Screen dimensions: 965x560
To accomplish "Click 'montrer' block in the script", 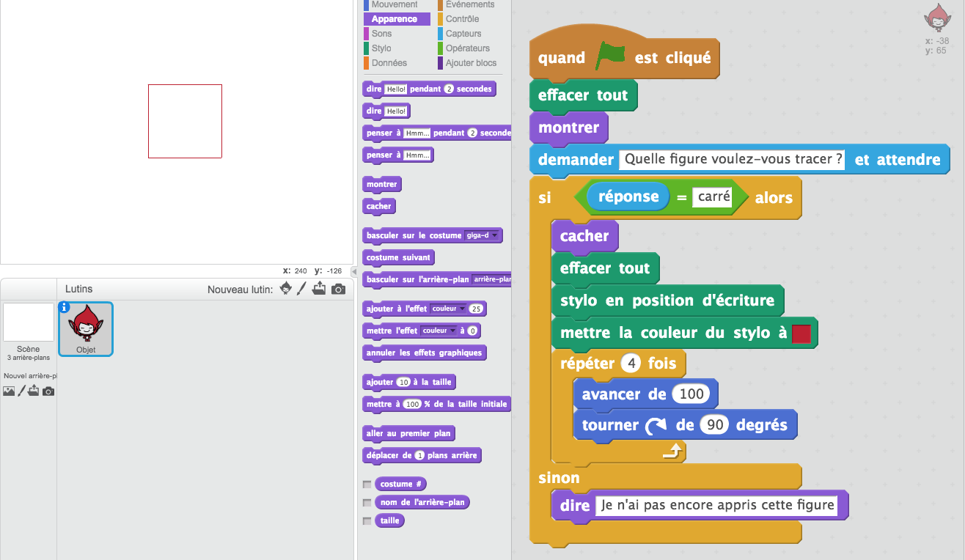I will pos(569,128).
